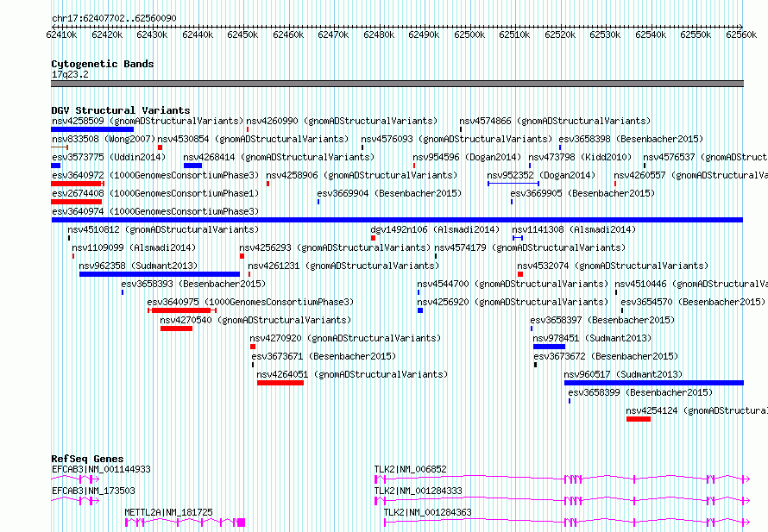Click esv3654570 (Besenbacher2015) label
Viewport: 768px width, 532px height.
click(x=693, y=302)
